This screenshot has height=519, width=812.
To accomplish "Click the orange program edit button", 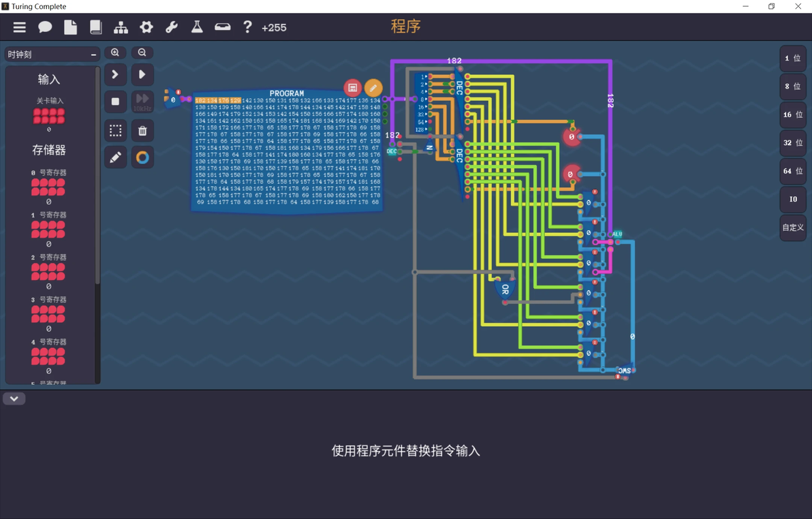I will [373, 88].
